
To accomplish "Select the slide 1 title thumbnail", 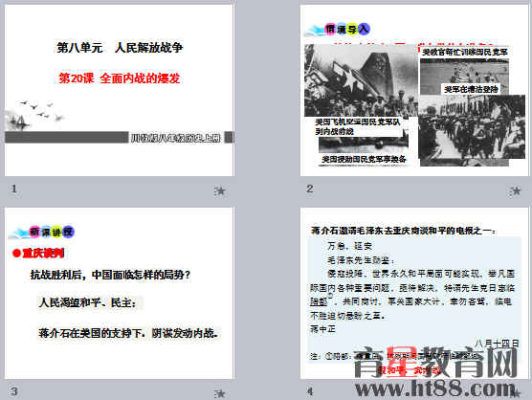I will point(119,90).
